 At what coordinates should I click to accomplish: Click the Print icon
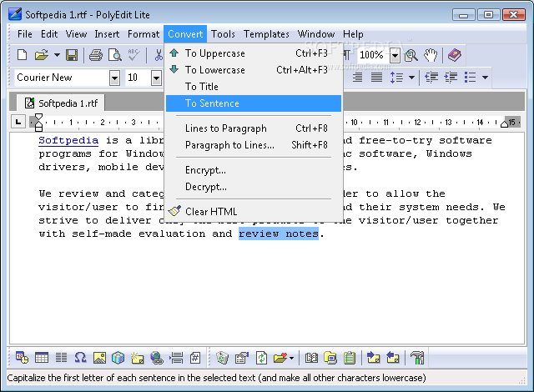[x=96, y=55]
